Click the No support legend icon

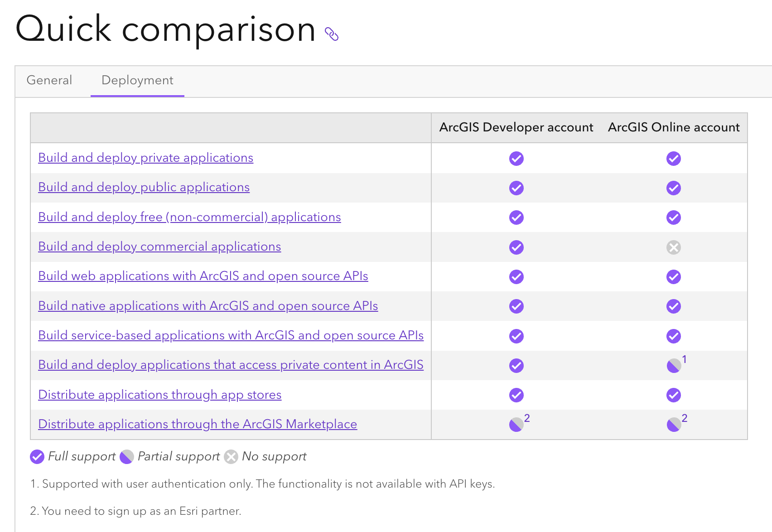click(x=231, y=457)
